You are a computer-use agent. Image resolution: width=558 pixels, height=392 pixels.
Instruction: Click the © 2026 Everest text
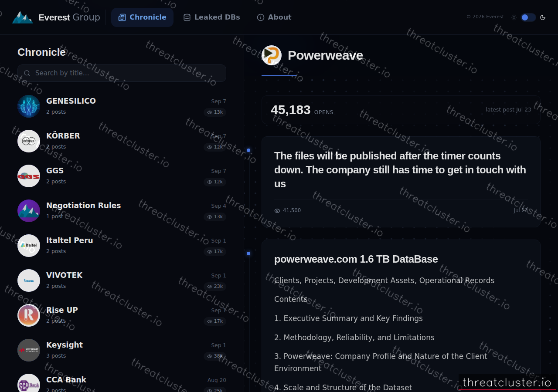coord(485,17)
